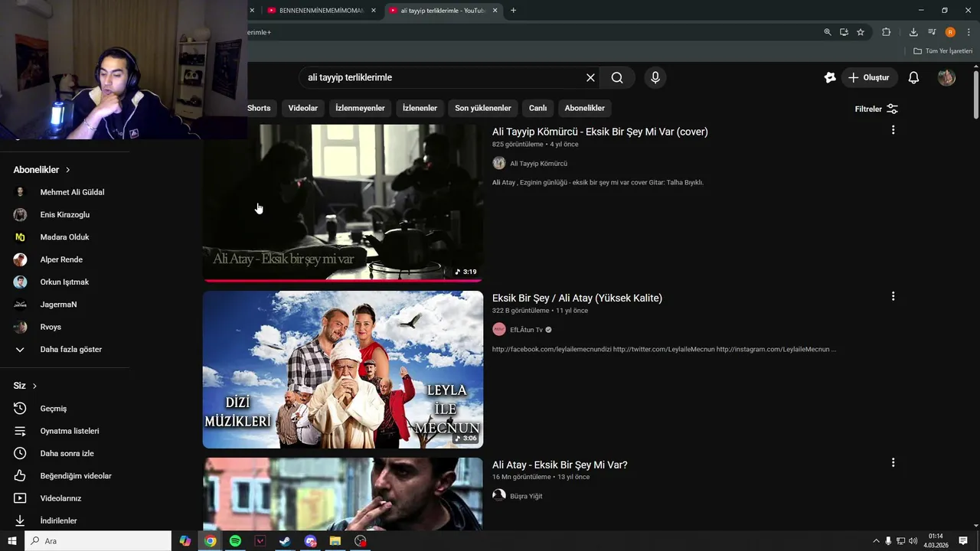Open the Leyla ile Mecnun video thumbnail
The height and width of the screenshot is (551, 980).
(343, 370)
